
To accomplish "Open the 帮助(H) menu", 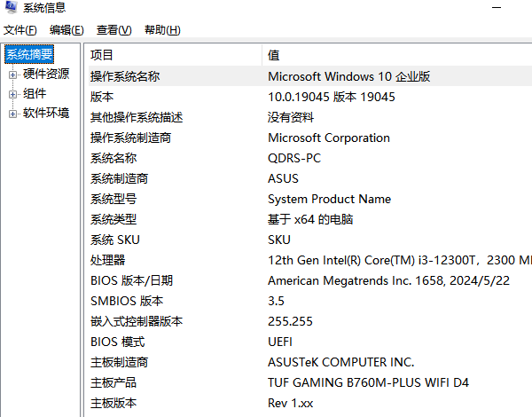I will [162, 30].
